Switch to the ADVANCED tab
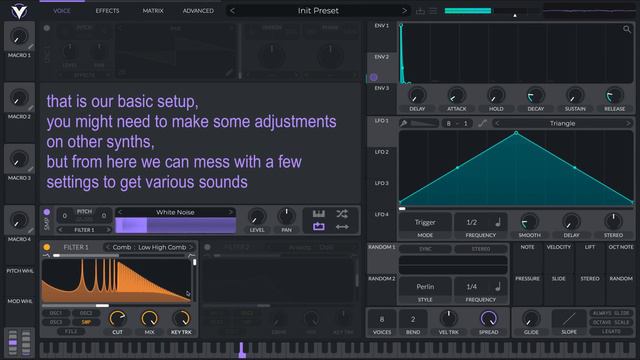This screenshot has height=360, width=640. click(198, 11)
